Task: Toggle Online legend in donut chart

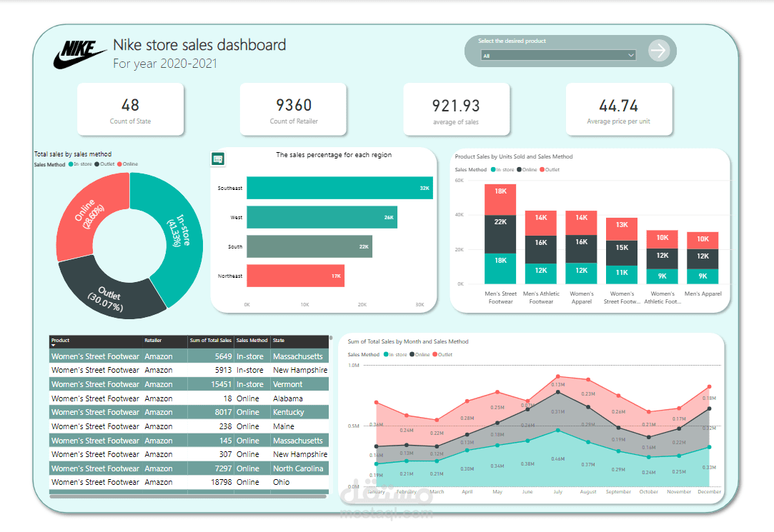Action: pyautogui.click(x=127, y=164)
